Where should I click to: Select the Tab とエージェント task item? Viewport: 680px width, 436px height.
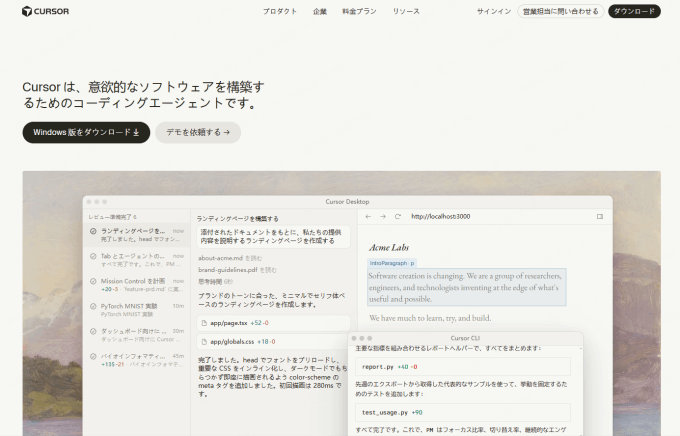[x=137, y=260]
